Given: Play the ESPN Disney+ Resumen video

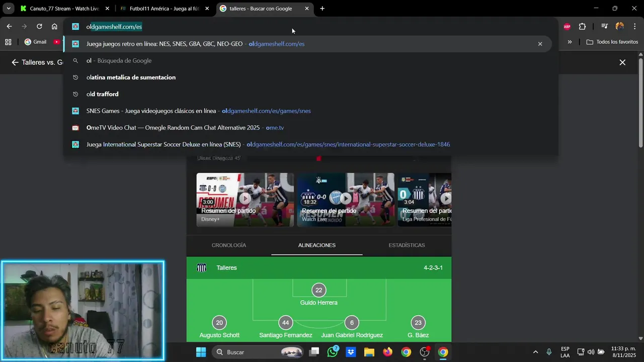Looking at the screenshot, I should point(245,199).
